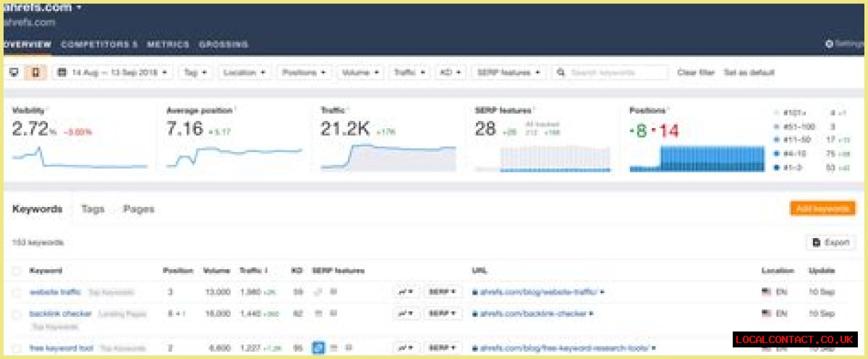Screen dimensions: 868x359
Task: Open the KD filter dropdown
Action: tap(451, 72)
